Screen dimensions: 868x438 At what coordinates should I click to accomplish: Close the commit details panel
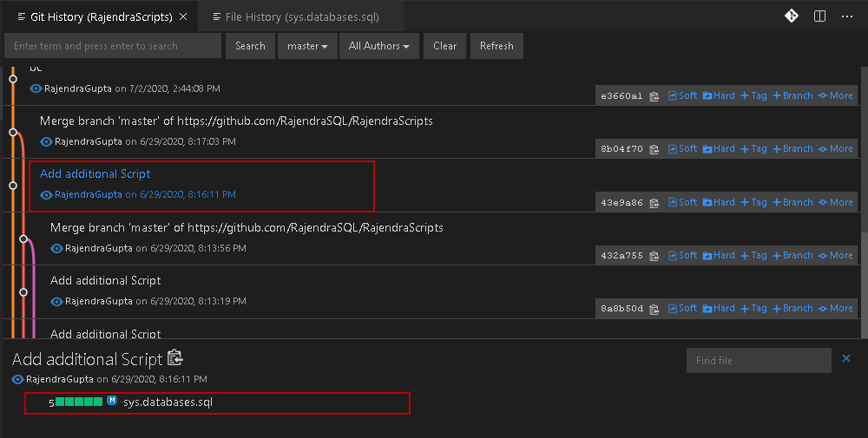pyautogui.click(x=846, y=359)
